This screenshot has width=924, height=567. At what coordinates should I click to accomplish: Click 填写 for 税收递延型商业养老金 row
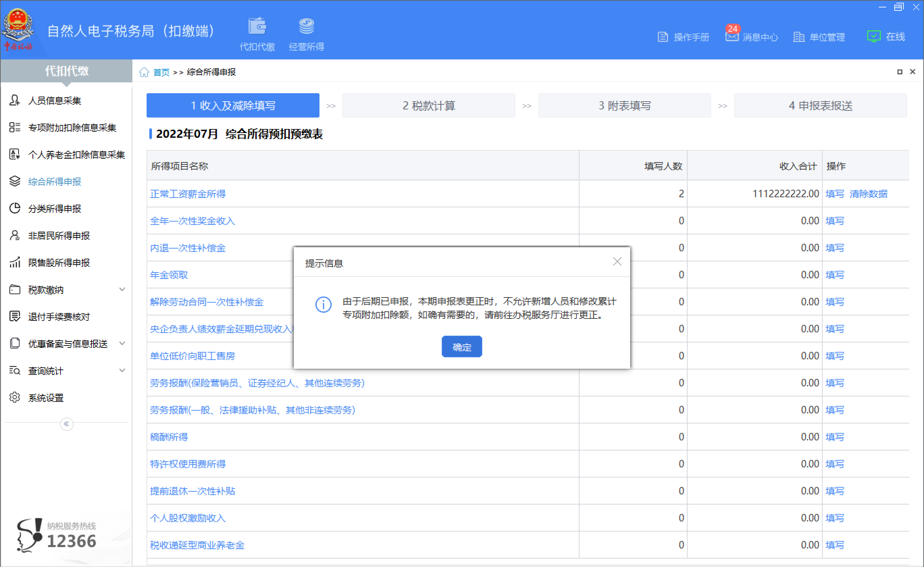click(x=835, y=545)
